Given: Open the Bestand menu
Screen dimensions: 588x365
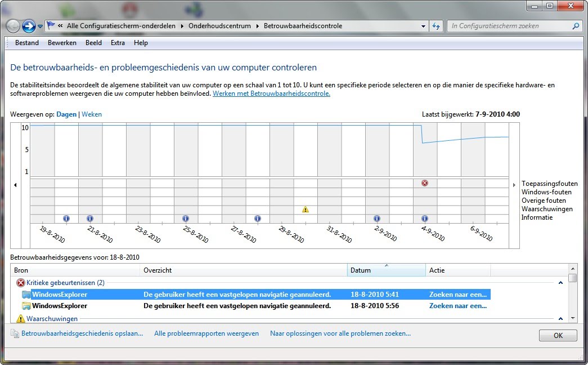Looking at the screenshot, I should pos(26,43).
